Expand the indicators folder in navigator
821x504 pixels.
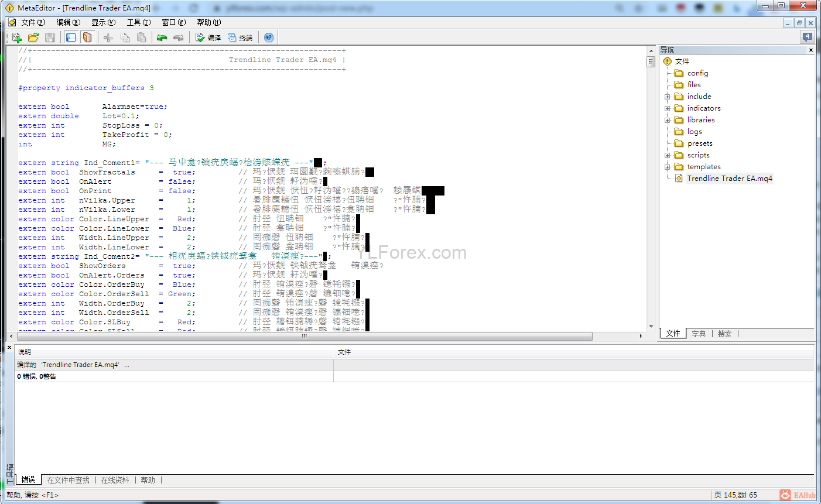[667, 108]
